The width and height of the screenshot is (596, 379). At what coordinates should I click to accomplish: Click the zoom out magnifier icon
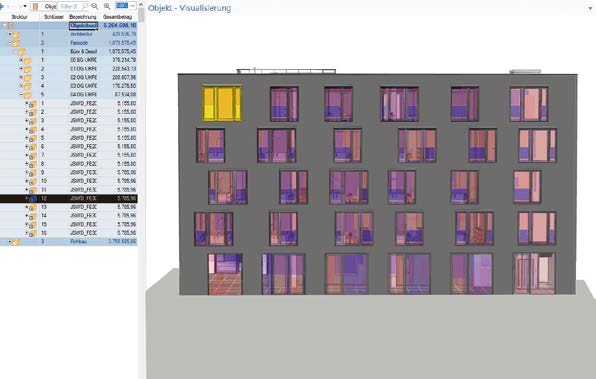point(95,6)
